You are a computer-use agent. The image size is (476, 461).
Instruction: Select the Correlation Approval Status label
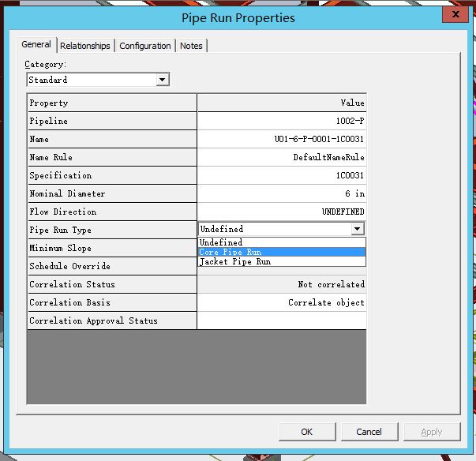point(112,320)
